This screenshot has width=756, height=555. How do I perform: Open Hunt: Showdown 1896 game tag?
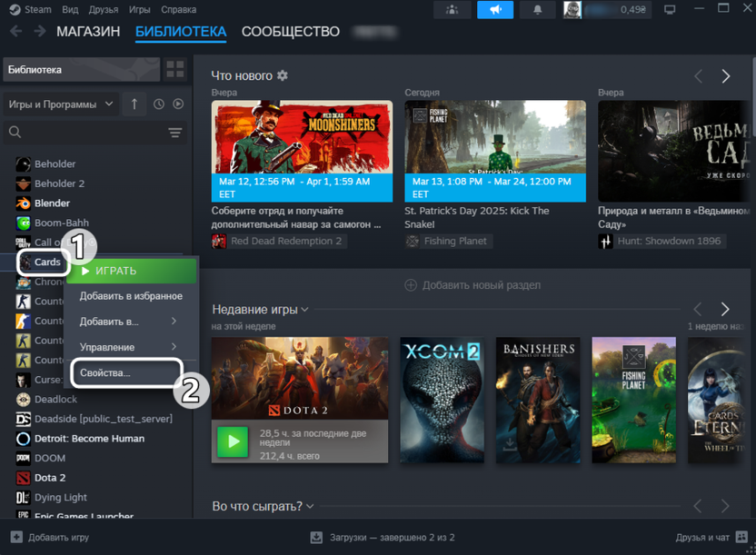tap(662, 241)
